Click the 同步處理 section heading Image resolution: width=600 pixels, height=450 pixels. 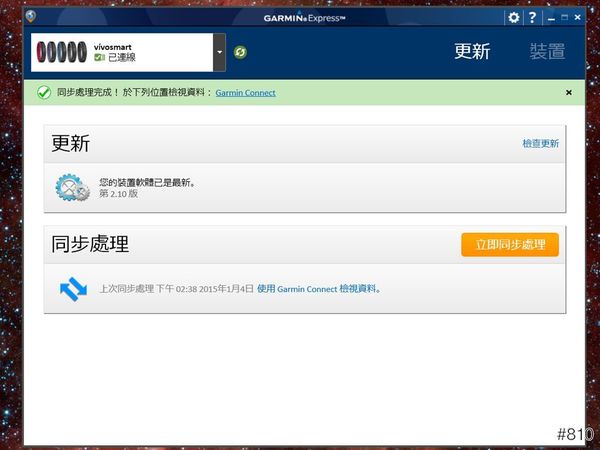pos(90,244)
